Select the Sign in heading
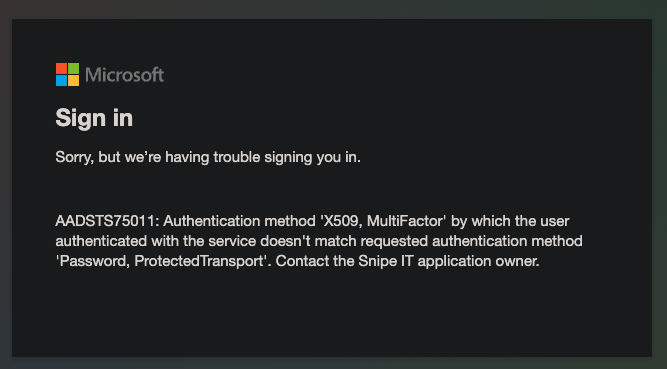Viewport: 667px width, 369px height. tap(94, 118)
